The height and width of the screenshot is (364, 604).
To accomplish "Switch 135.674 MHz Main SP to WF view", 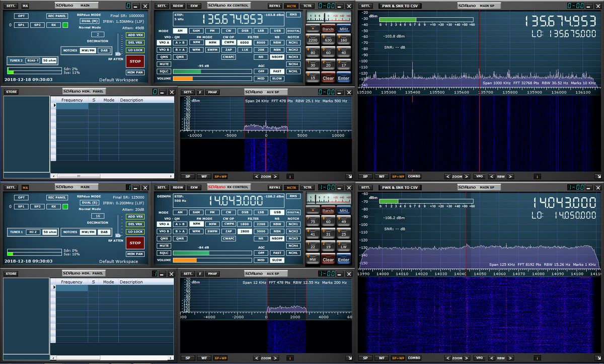I will [382, 177].
